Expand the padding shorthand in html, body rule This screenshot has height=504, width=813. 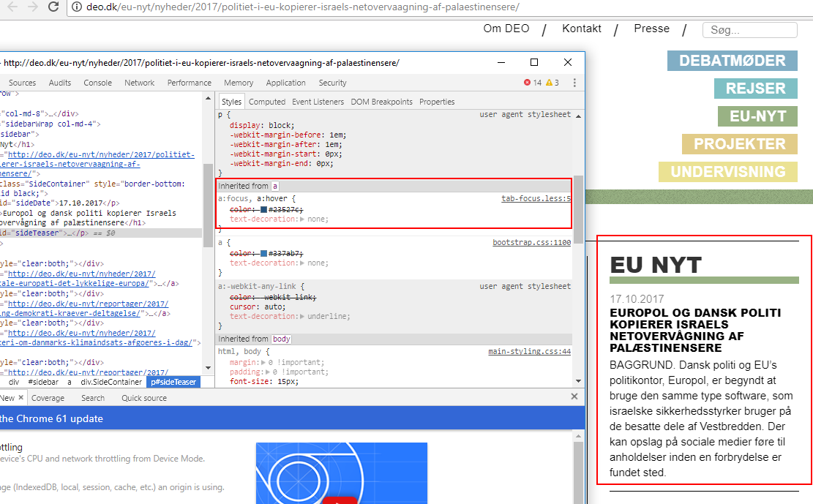pyautogui.click(x=268, y=372)
